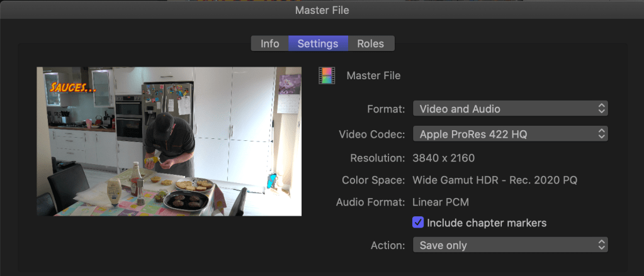Image resolution: width=644 pixels, height=276 pixels.
Task: Click the Master File window title bar
Action: 322,10
